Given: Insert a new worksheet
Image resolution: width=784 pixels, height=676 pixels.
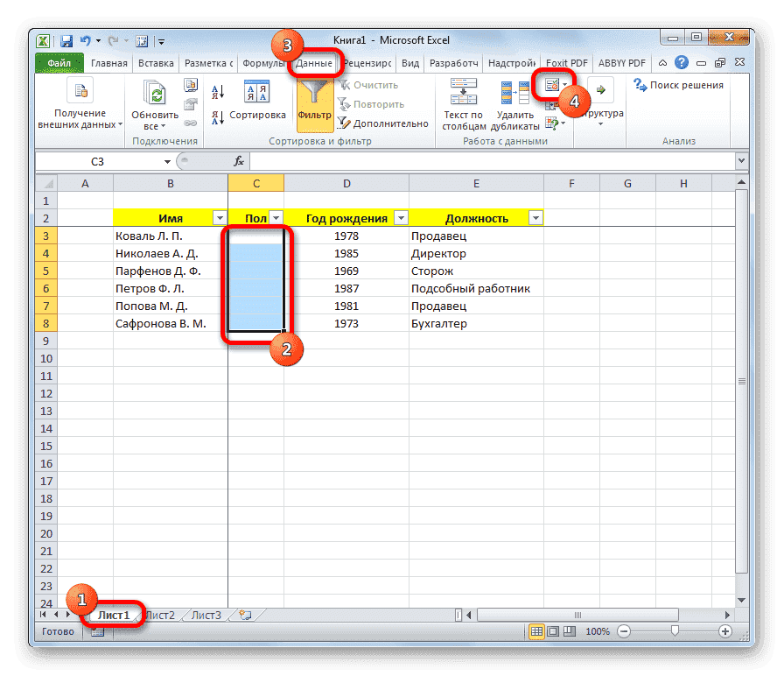Looking at the screenshot, I should coord(247,615).
